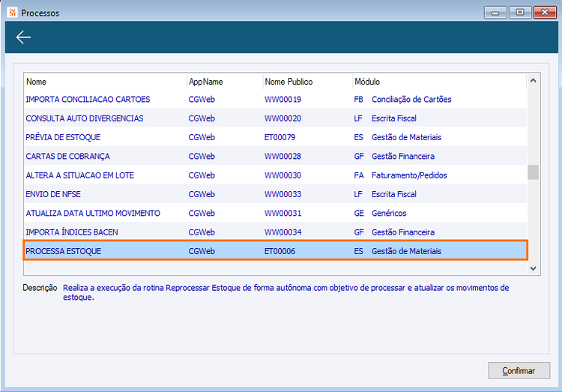Click the Processos app icon in title bar
Image resolution: width=562 pixels, height=392 pixels.
point(12,13)
